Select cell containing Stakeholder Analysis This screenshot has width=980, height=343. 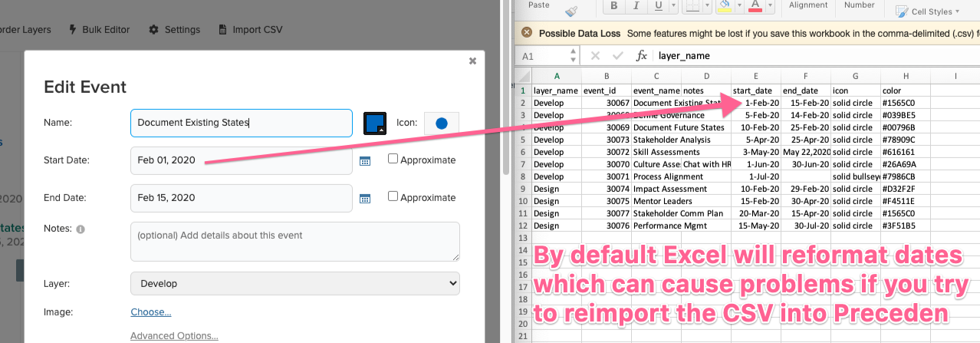[656, 140]
